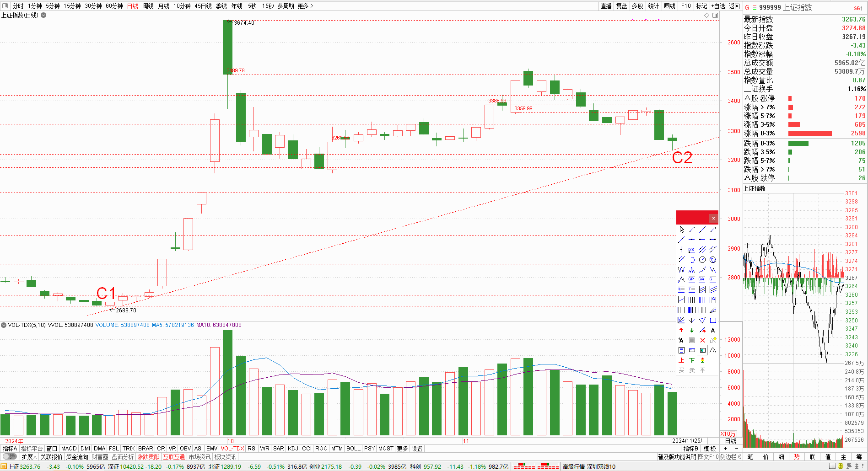Switch to the 周线 weekly chart tab
Image resolution: width=868 pixels, height=471 pixels.
click(148, 6)
